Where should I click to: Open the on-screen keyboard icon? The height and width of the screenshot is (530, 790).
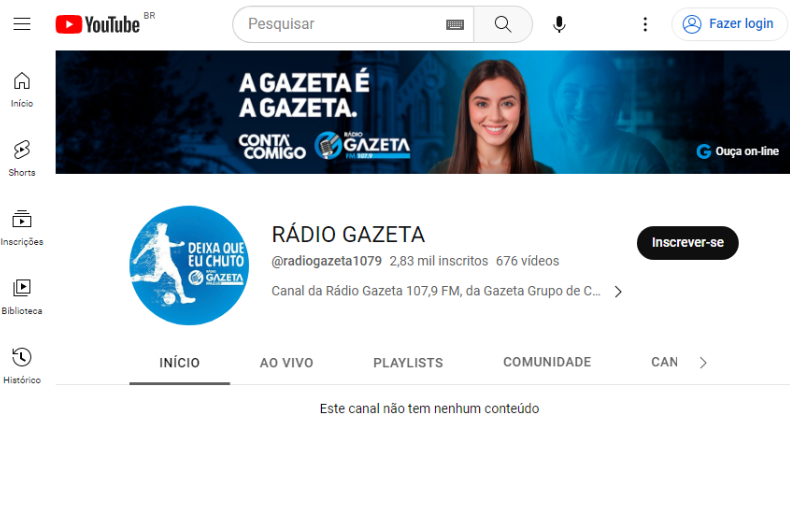coord(455,24)
